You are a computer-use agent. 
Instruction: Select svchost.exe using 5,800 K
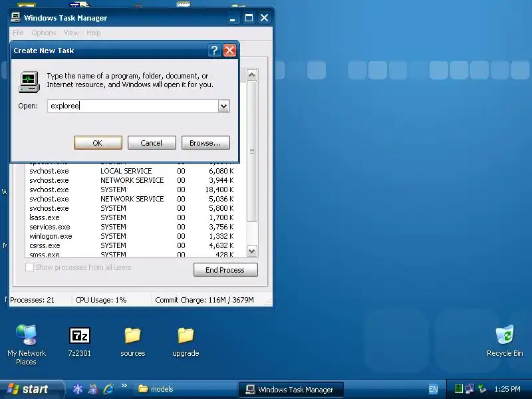(134, 208)
